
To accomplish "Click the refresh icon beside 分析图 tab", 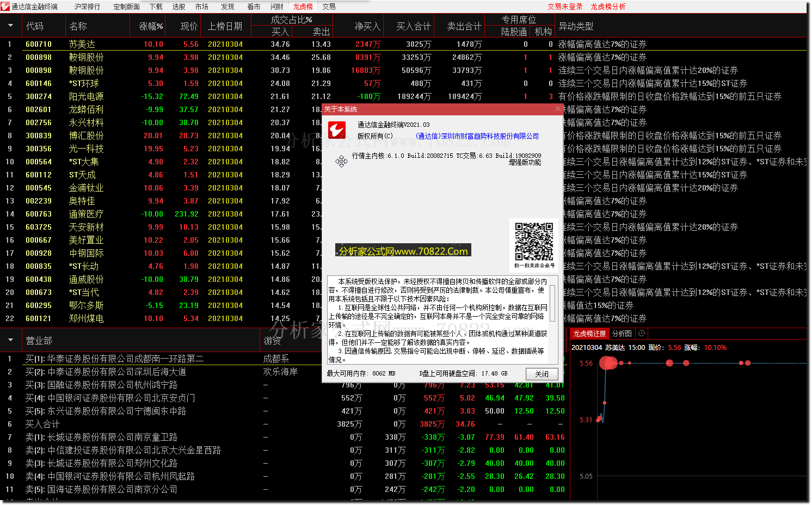I will (641, 334).
